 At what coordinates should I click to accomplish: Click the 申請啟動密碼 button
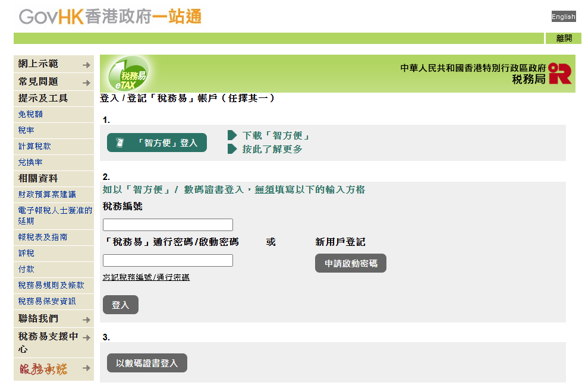pyautogui.click(x=350, y=263)
